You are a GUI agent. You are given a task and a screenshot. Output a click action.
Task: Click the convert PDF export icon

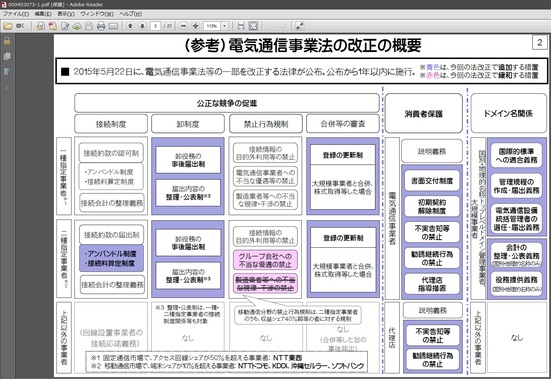53,26
